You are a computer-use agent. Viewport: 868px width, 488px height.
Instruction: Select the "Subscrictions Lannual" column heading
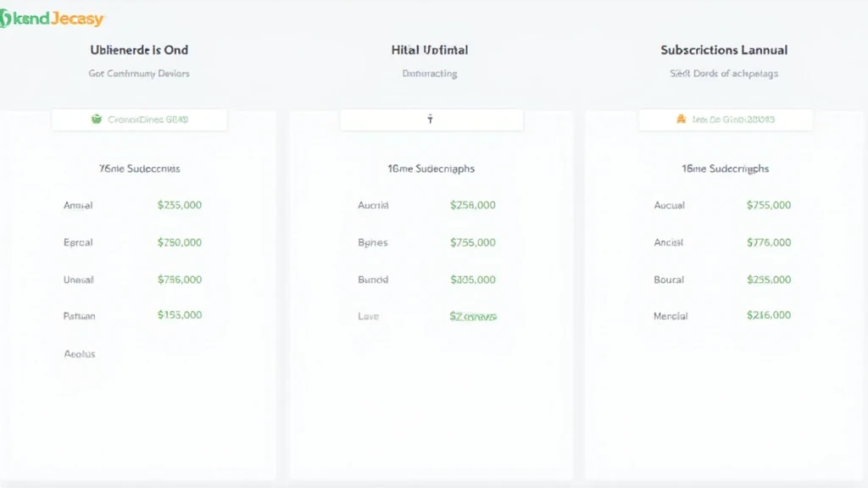(x=724, y=50)
